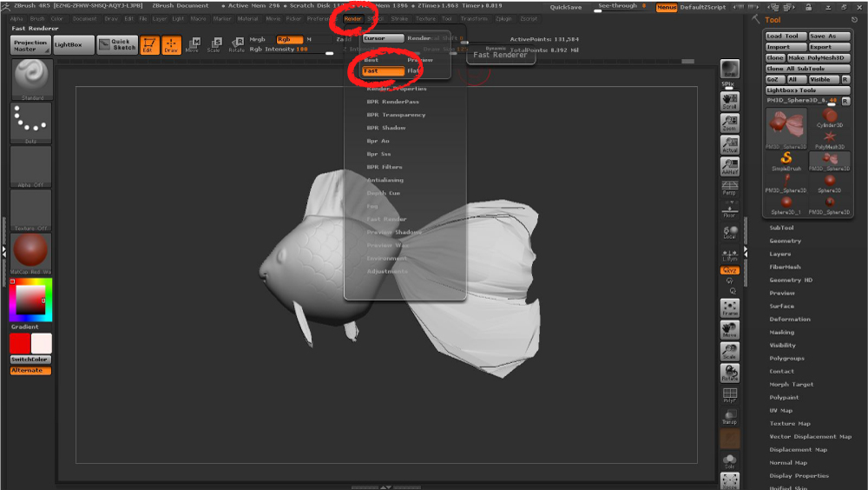Click the Load Tool button
868x490 pixels.
(785, 36)
